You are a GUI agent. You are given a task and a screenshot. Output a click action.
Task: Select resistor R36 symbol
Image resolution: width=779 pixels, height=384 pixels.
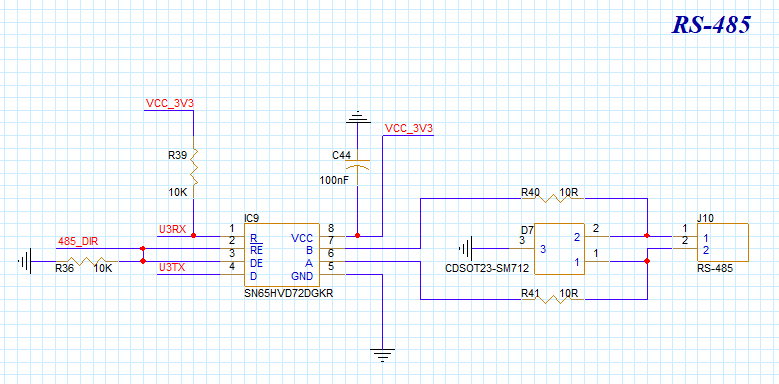coord(86,261)
